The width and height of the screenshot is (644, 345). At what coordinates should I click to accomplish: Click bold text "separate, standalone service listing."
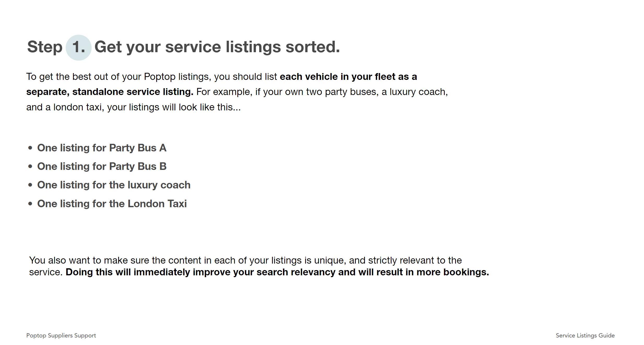(110, 92)
